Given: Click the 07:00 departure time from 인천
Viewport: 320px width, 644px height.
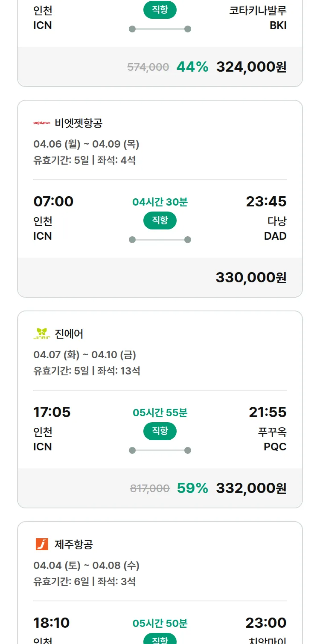Looking at the screenshot, I should click(53, 201).
